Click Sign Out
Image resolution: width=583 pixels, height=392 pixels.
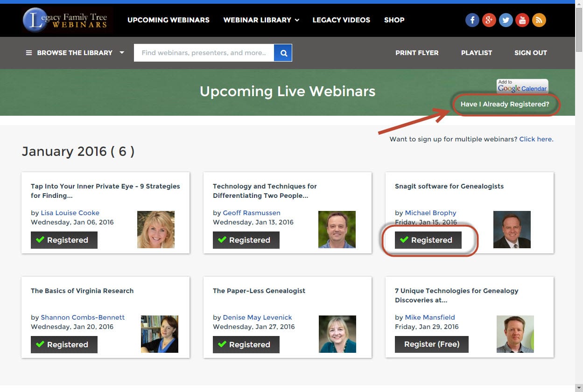click(x=531, y=53)
